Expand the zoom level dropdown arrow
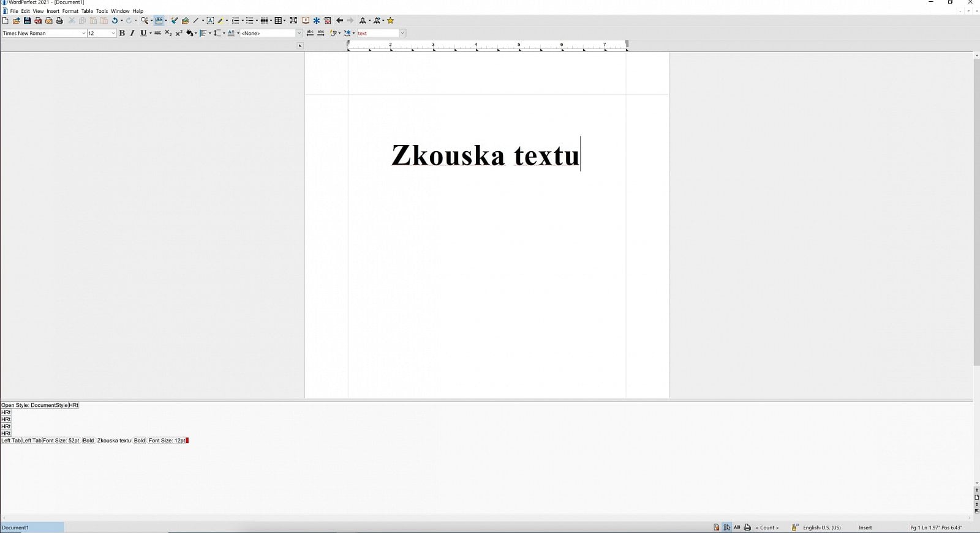Viewport: 980px width, 533px height. pyautogui.click(x=151, y=20)
